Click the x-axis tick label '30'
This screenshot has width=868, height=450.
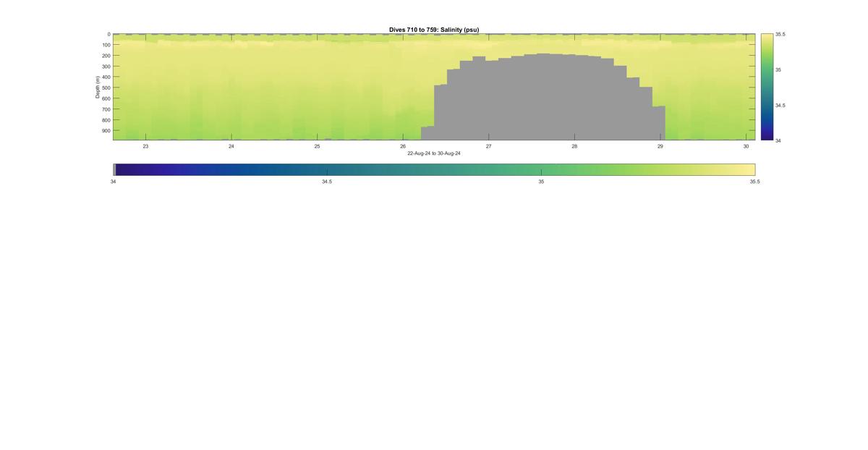[x=746, y=146]
